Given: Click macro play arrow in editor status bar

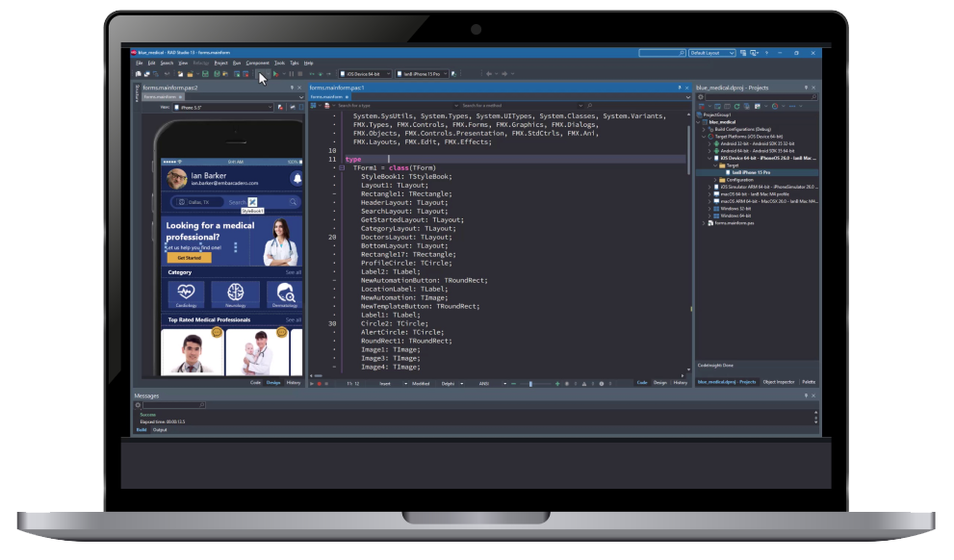Looking at the screenshot, I should point(312,384).
